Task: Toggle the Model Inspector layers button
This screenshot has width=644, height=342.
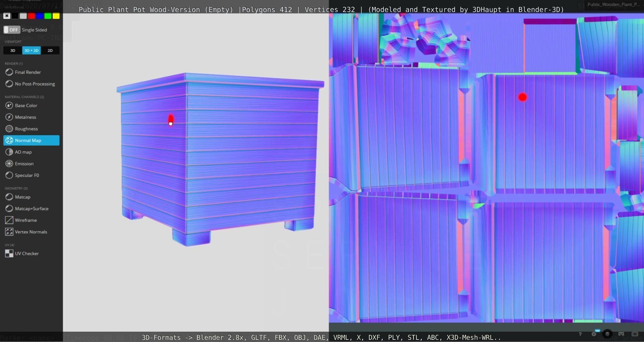Action: click(x=607, y=334)
